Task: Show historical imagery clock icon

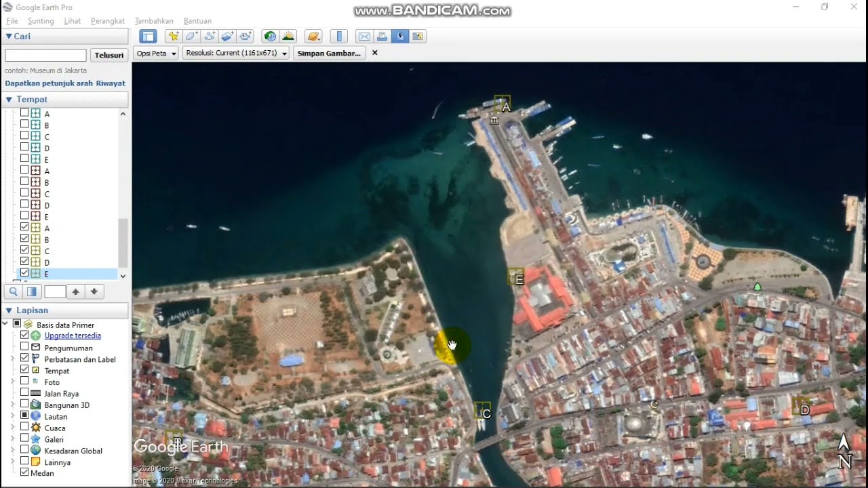Action: point(270,37)
